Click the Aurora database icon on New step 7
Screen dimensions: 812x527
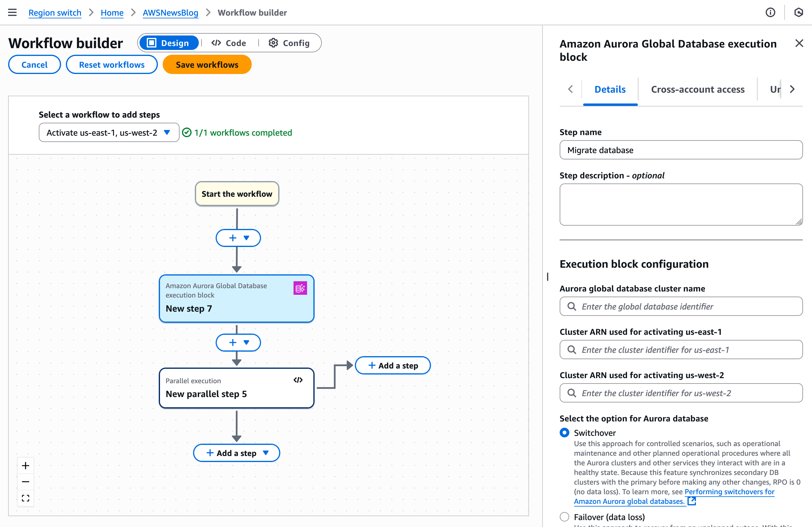click(300, 288)
